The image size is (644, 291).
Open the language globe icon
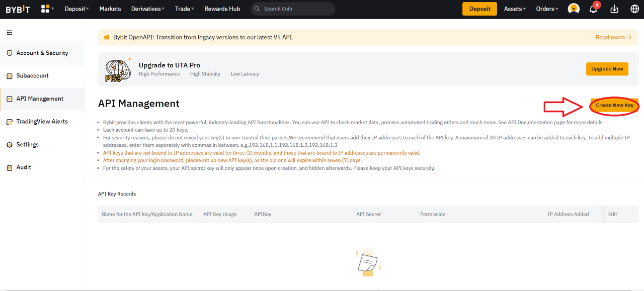click(634, 9)
